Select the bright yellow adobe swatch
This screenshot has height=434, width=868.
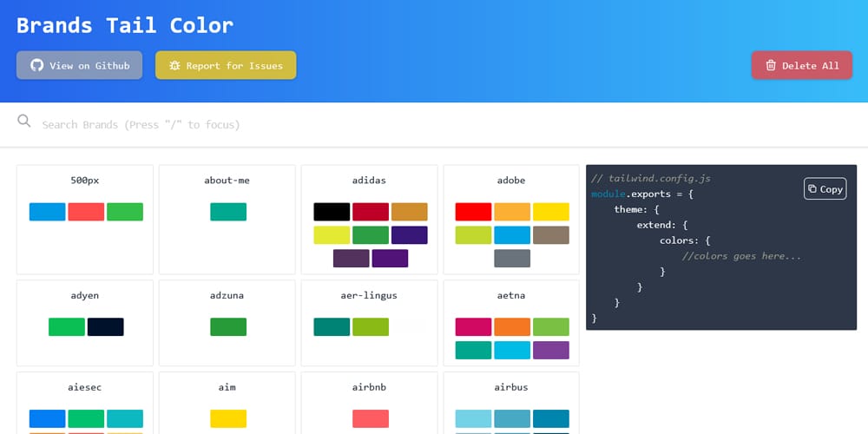[x=551, y=212]
